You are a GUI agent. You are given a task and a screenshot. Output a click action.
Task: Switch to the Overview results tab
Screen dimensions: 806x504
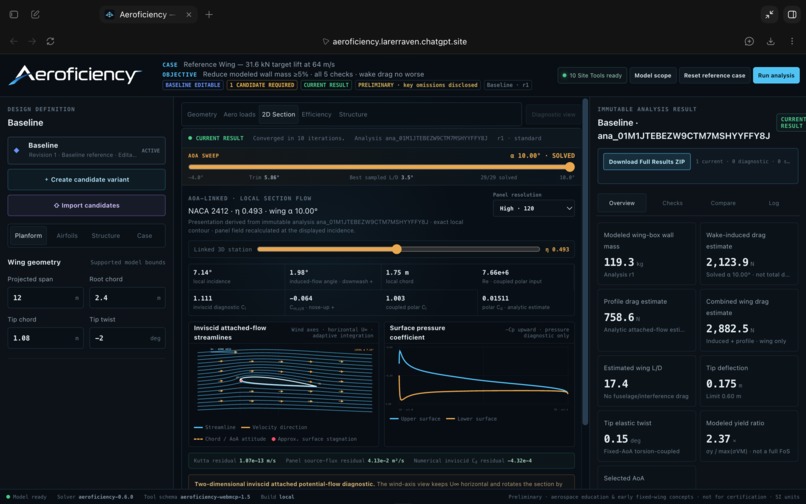(621, 203)
